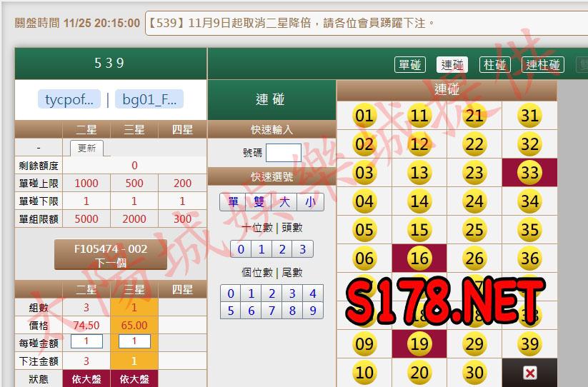Screen dimensions: 588x387
Task: Select number ball 11
Action: 419,116
